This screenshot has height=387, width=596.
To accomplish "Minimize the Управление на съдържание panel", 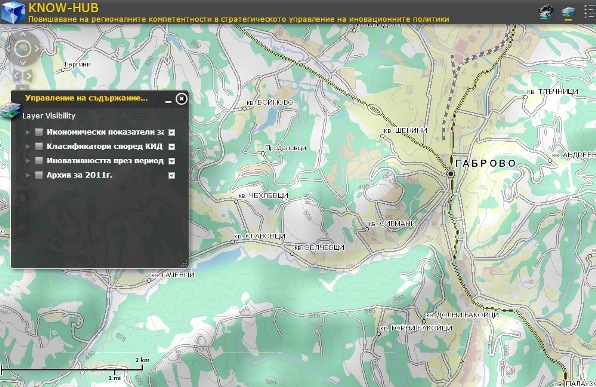I will pyautogui.click(x=168, y=100).
